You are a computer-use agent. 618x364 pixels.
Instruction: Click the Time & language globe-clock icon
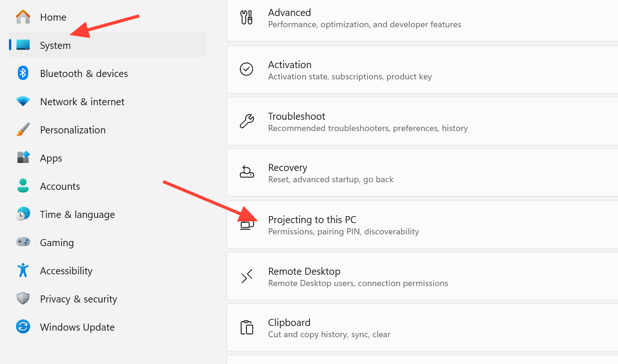[x=23, y=214]
